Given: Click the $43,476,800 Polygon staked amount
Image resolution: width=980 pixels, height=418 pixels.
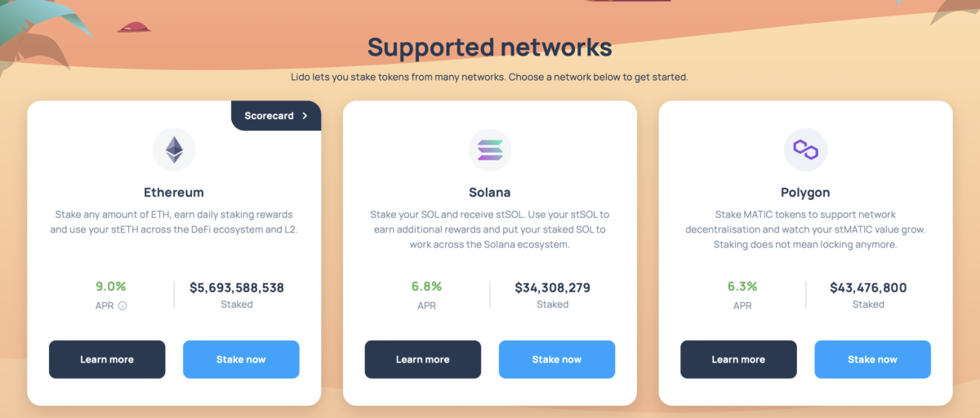Looking at the screenshot, I should click(x=868, y=287).
